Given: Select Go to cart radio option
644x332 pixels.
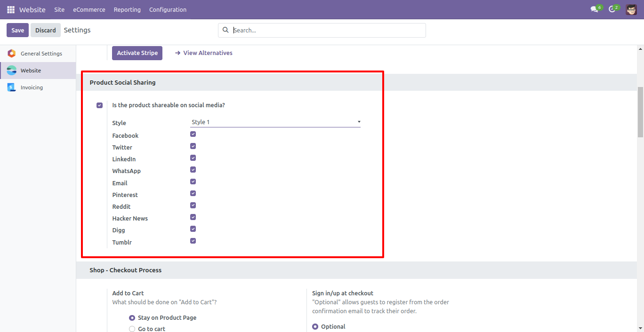Looking at the screenshot, I should (x=132, y=329).
